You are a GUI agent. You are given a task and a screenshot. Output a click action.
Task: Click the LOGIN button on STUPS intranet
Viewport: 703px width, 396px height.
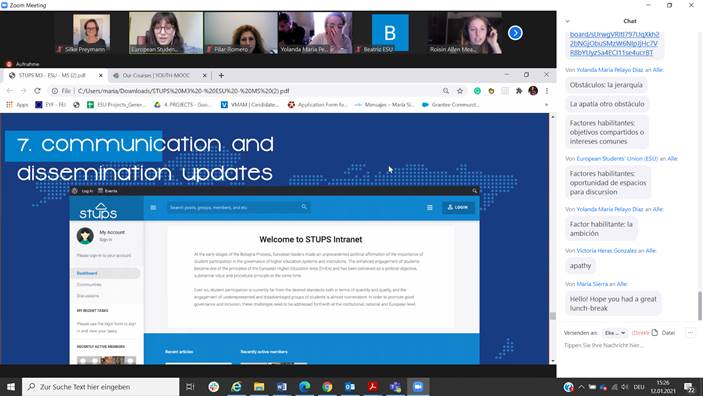pos(458,207)
